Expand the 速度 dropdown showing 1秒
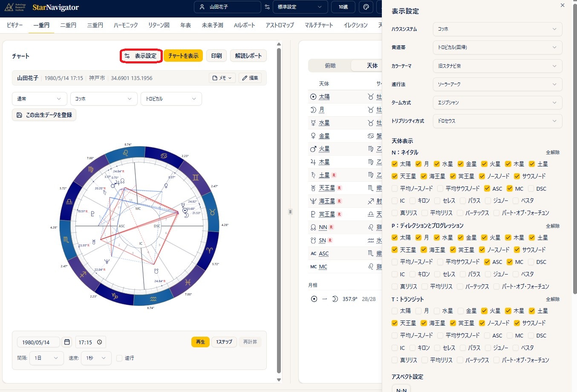This screenshot has width=577, height=392. [96, 358]
